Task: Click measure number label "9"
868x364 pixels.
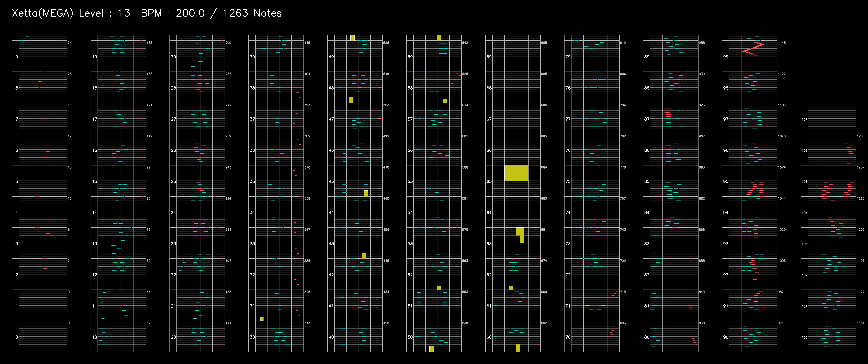Action: click(x=17, y=57)
